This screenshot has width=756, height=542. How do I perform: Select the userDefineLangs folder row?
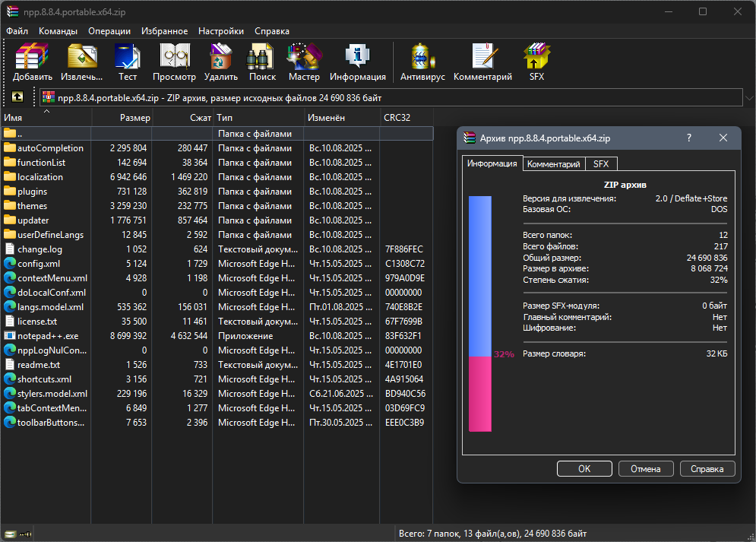[217, 234]
